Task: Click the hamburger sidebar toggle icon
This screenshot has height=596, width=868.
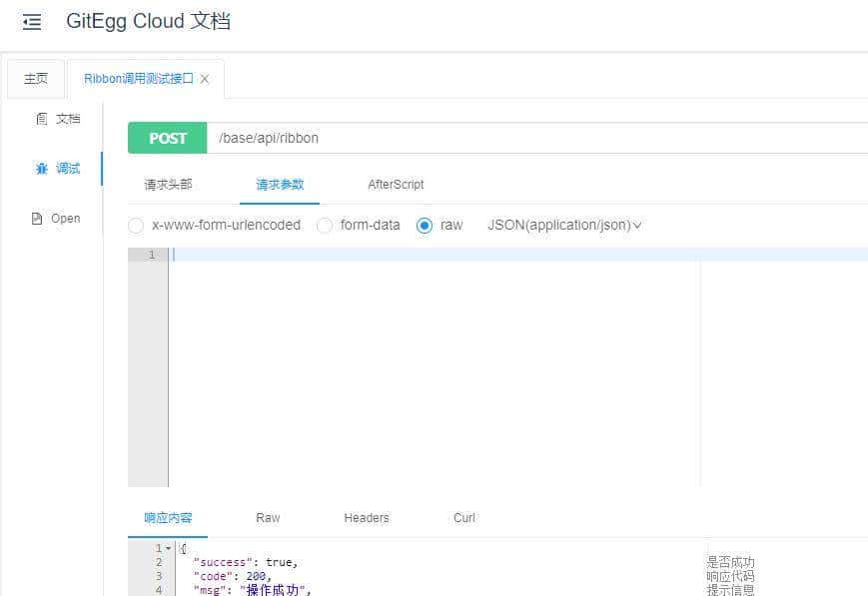Action: pos(32,21)
